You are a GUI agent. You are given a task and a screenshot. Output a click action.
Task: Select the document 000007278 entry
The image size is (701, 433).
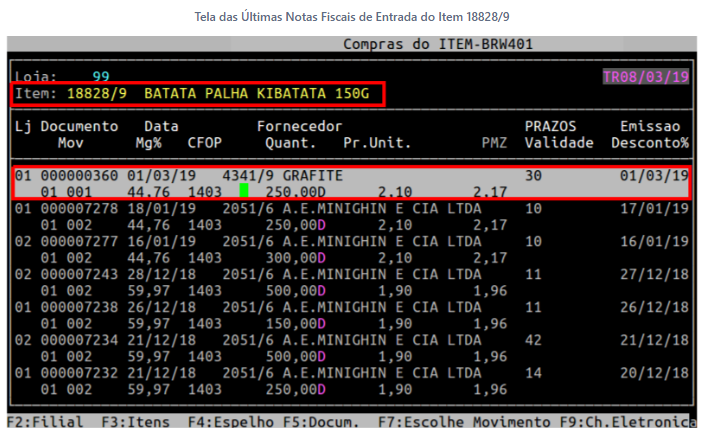79,208
